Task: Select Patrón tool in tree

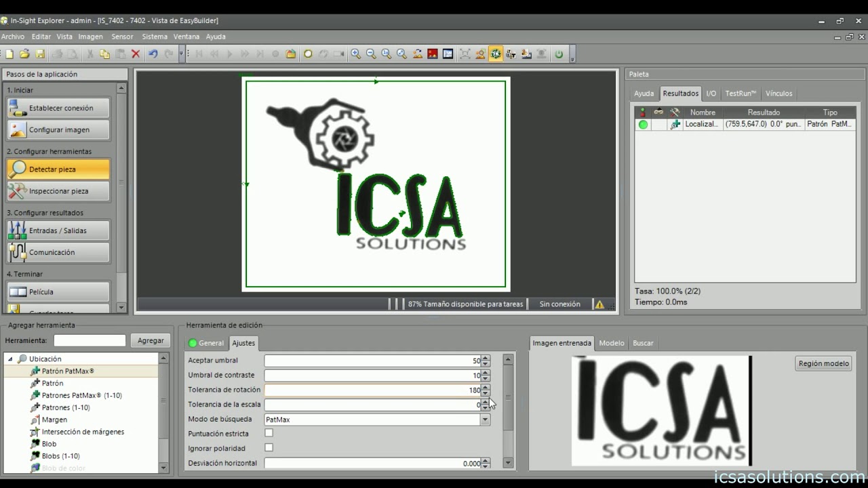Action: pyautogui.click(x=52, y=384)
